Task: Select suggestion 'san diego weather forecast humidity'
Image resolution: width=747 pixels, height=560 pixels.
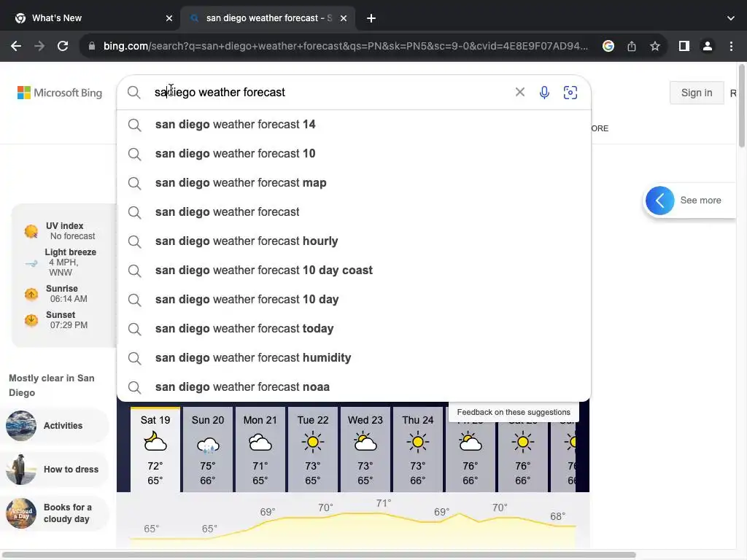Action: point(354,358)
